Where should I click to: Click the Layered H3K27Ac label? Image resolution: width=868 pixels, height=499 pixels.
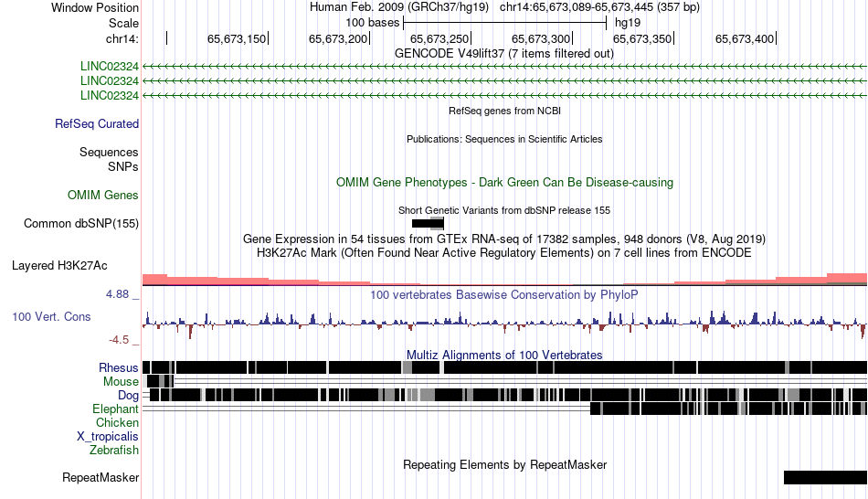click(x=59, y=266)
